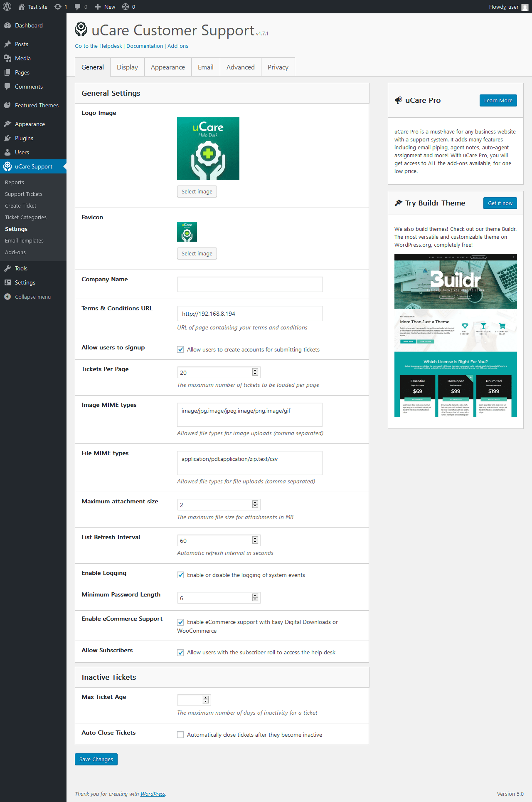Image resolution: width=532 pixels, height=802 pixels.
Task: Click the Buildr theme preview image
Action: click(x=456, y=335)
